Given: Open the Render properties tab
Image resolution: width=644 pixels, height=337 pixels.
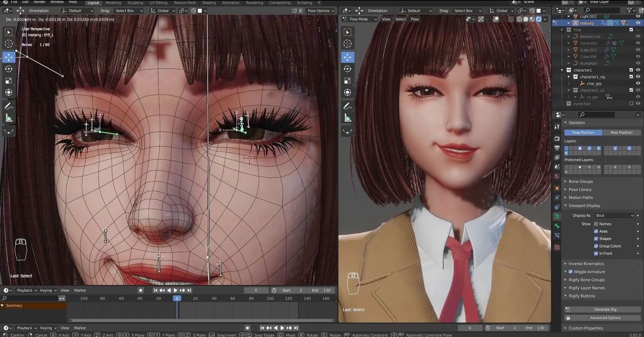Looking at the screenshot, I should click(557, 138).
